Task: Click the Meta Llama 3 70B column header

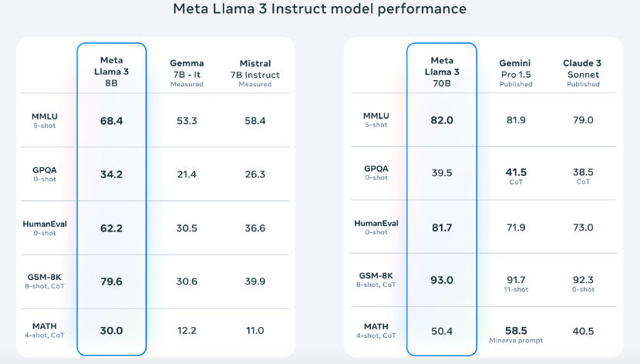Action: pyautogui.click(x=442, y=72)
